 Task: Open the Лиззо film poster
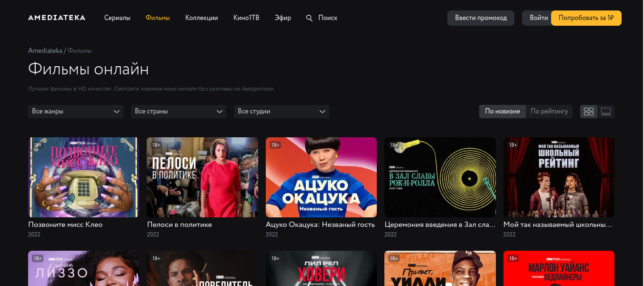click(x=83, y=268)
